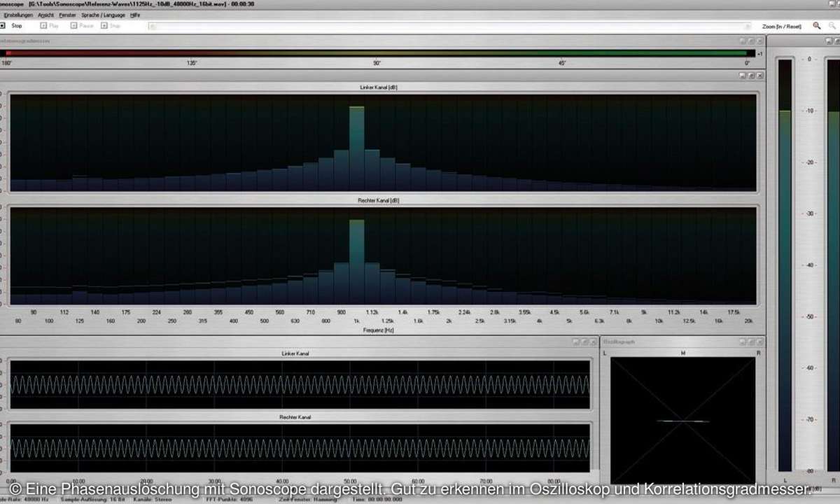Reset zoom with the grey magnifier icon
The width and height of the screenshot is (840, 504).
832,26
